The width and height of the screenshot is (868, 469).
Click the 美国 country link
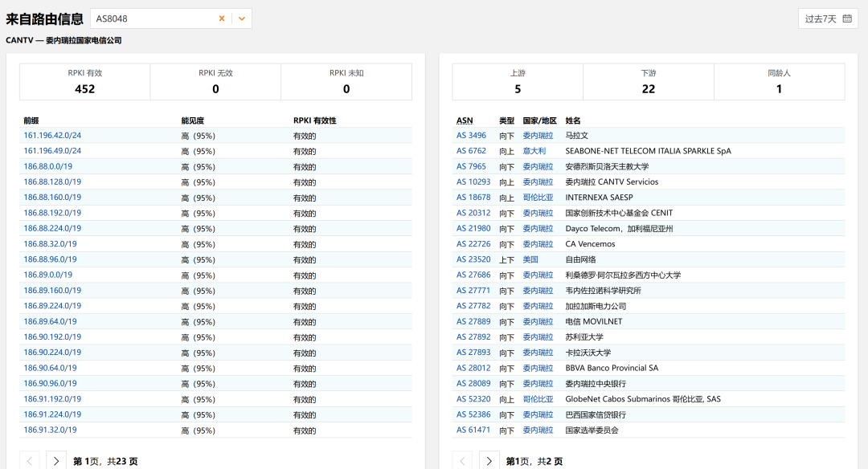(530, 259)
